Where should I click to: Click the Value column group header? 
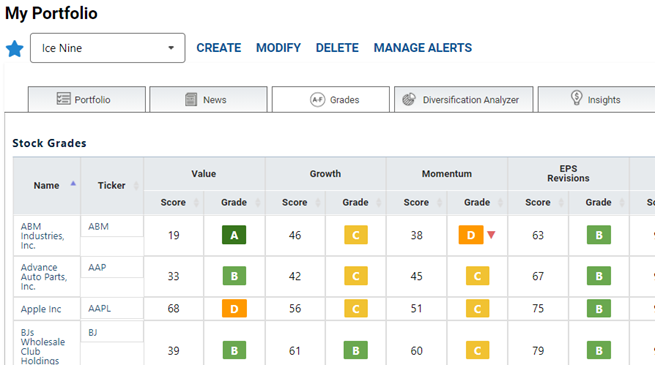pos(204,174)
